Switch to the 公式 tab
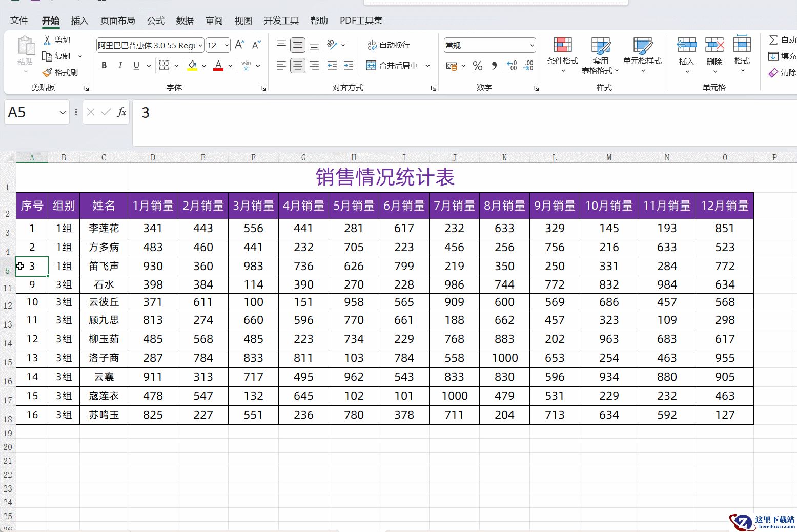The height and width of the screenshot is (532, 797). click(156, 21)
